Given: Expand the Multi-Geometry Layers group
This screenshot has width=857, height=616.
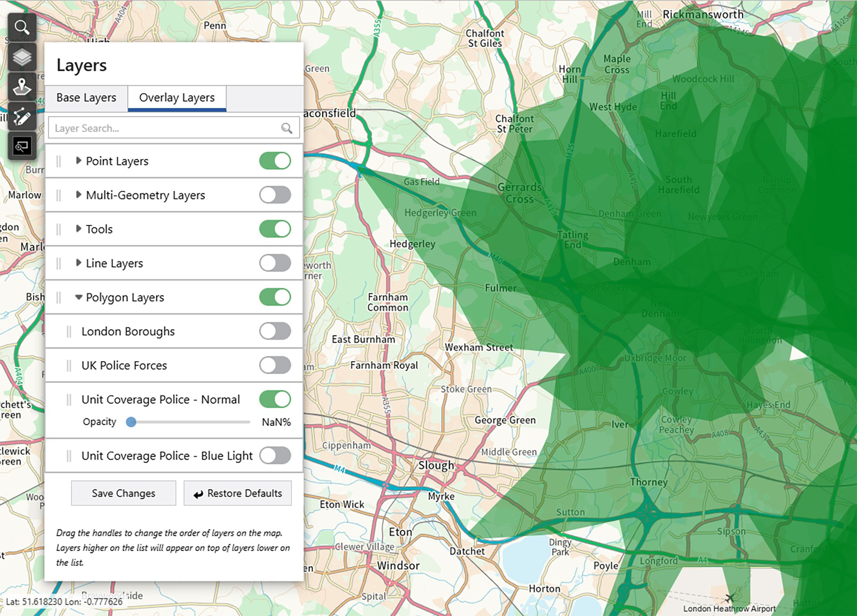Looking at the screenshot, I should tap(79, 194).
